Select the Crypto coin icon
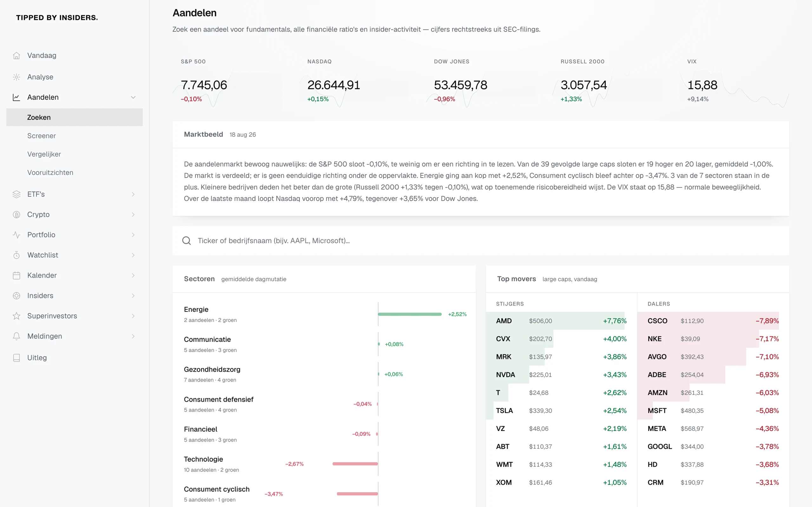Image resolution: width=812 pixels, height=507 pixels. click(x=16, y=215)
